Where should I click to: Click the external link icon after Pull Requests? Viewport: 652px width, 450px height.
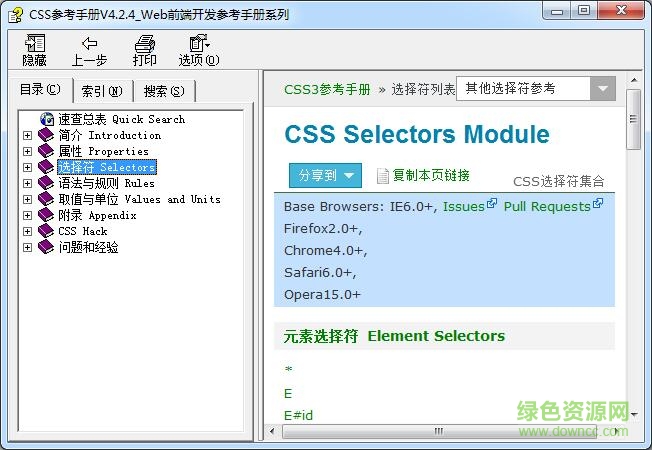pos(598,203)
